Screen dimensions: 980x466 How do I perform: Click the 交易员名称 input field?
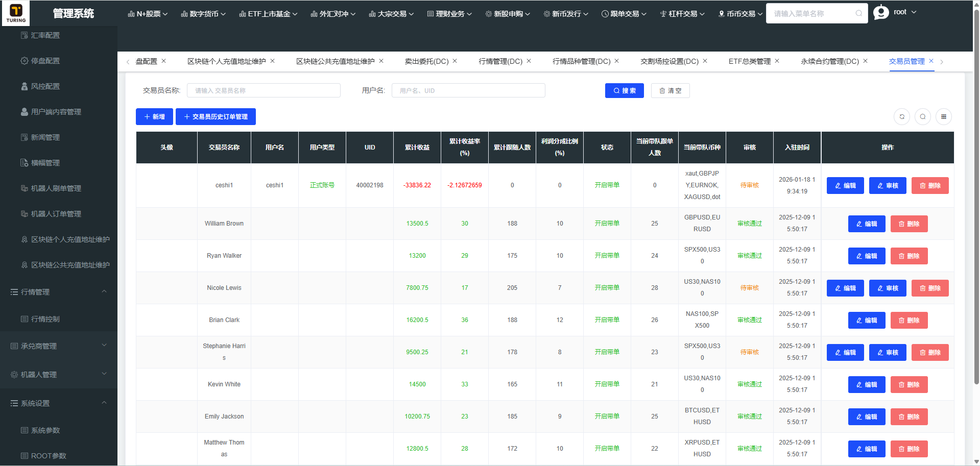pyautogui.click(x=264, y=90)
